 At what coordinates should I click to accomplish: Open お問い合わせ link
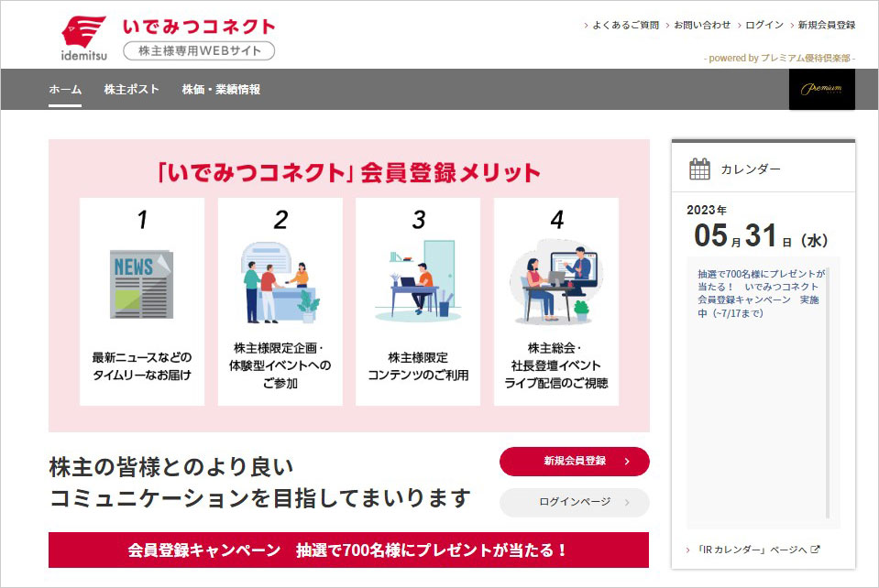702,26
